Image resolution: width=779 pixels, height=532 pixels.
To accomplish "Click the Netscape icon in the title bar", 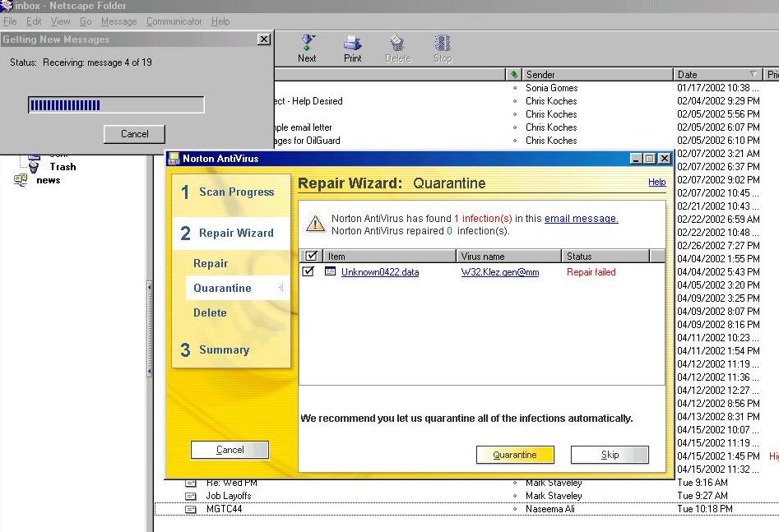I will pos(7,6).
